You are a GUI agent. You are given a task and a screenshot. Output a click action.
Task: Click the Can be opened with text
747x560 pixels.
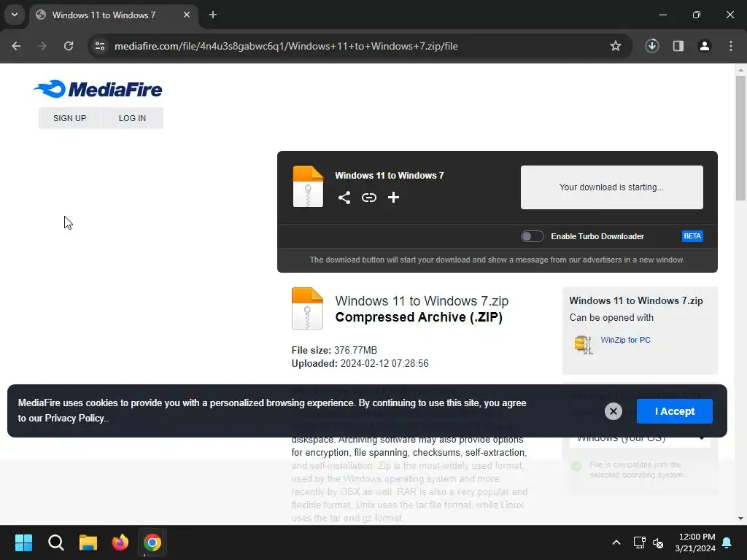(x=611, y=318)
